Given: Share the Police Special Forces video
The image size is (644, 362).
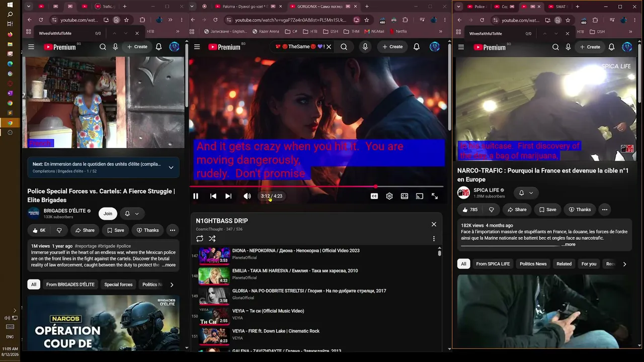Looking at the screenshot, I should point(85,230).
